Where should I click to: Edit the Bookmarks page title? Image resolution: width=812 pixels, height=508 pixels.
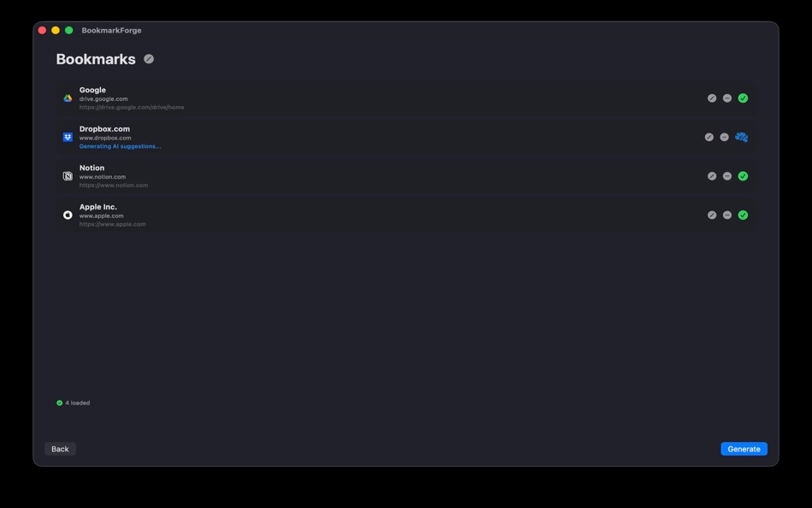[149, 59]
